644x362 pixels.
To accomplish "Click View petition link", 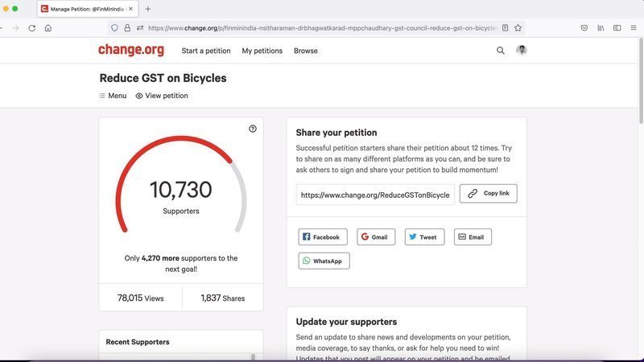I will pos(162,96).
